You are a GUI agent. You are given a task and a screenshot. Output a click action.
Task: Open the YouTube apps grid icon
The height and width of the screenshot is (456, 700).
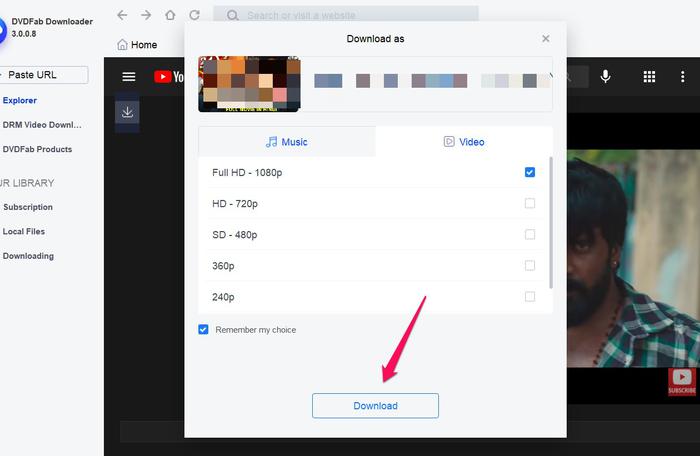pyautogui.click(x=649, y=77)
